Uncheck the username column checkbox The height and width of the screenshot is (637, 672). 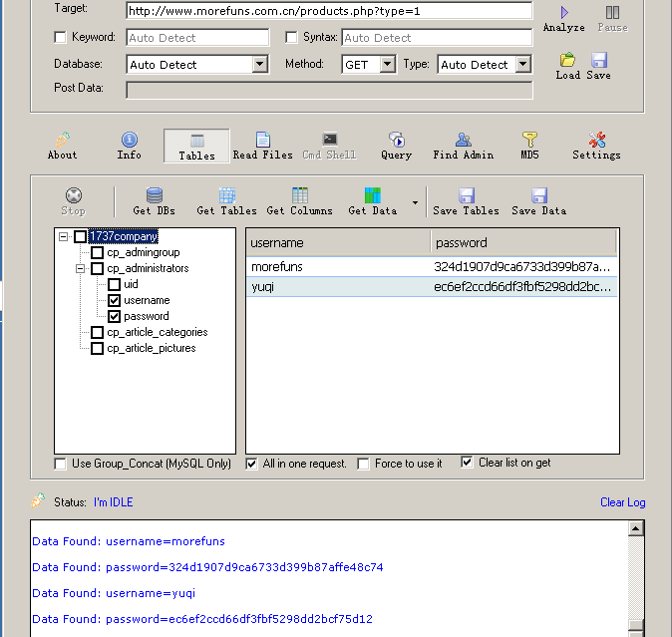(114, 300)
